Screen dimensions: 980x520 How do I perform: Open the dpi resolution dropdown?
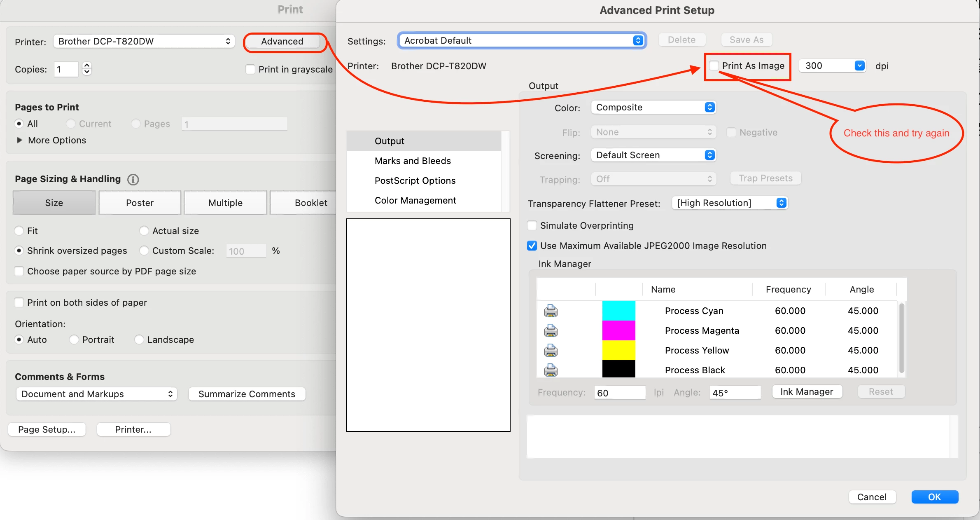(859, 66)
